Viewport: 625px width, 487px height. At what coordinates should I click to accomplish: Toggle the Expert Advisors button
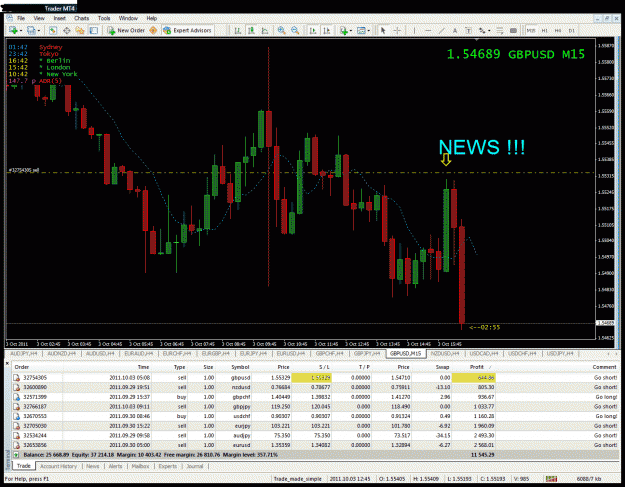point(187,31)
